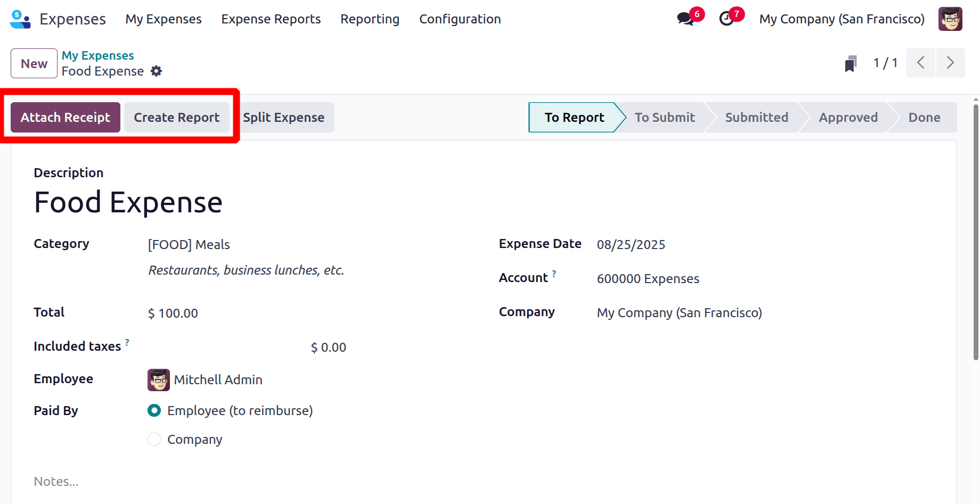Go to next record arrow
980x504 pixels.
(x=950, y=63)
